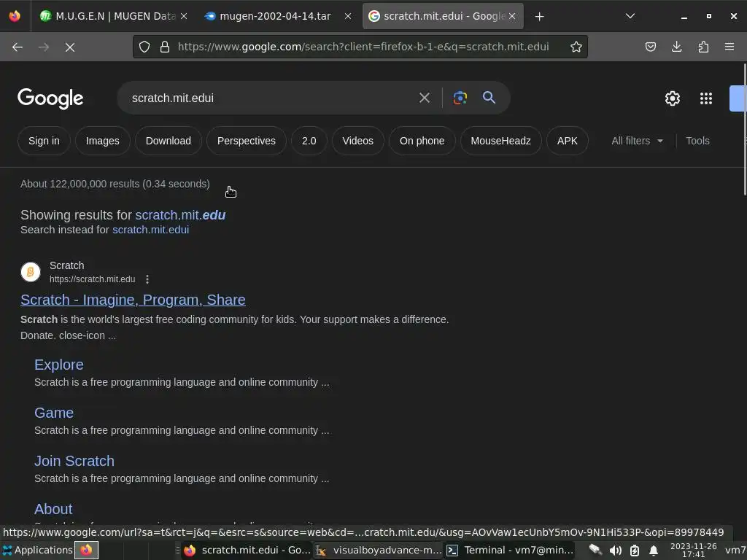Close the scratch.mit.edui Google tab

(512, 16)
